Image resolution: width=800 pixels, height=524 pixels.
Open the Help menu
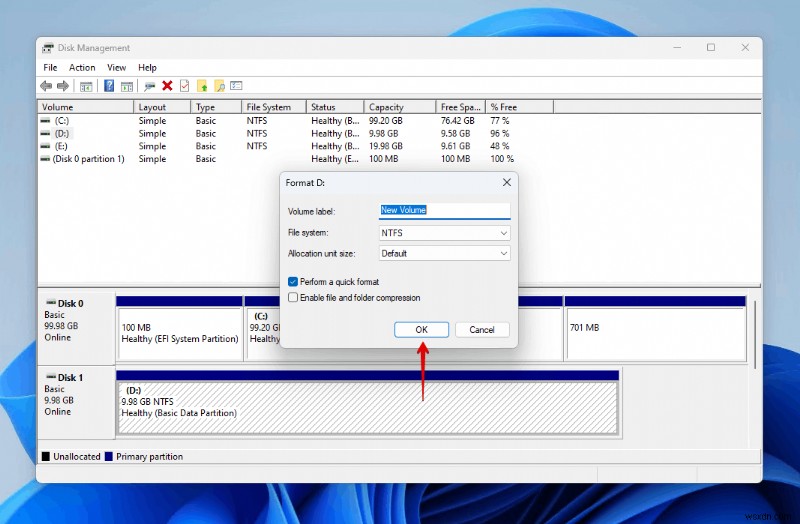coord(147,67)
